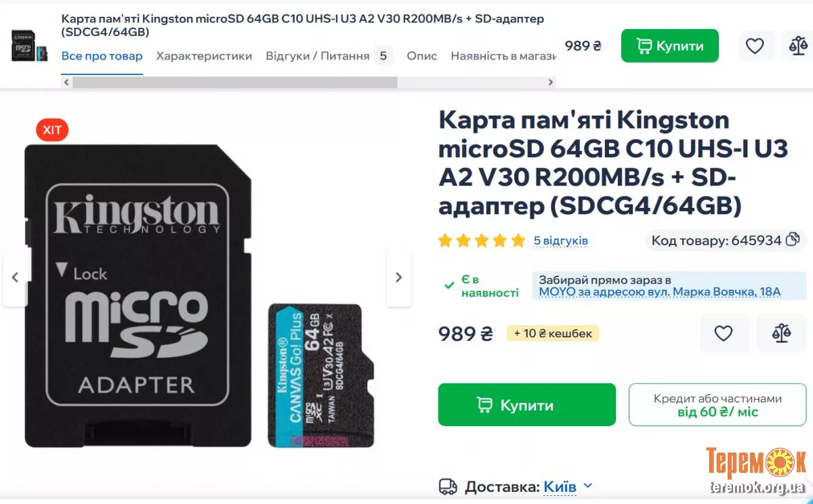The width and height of the screenshot is (813, 504).
Task: Add to wishlist via heart icon in sticky header
Action: tap(755, 46)
